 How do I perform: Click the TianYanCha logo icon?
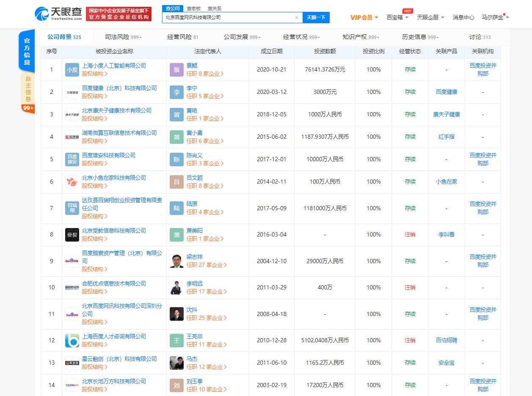click(41, 14)
